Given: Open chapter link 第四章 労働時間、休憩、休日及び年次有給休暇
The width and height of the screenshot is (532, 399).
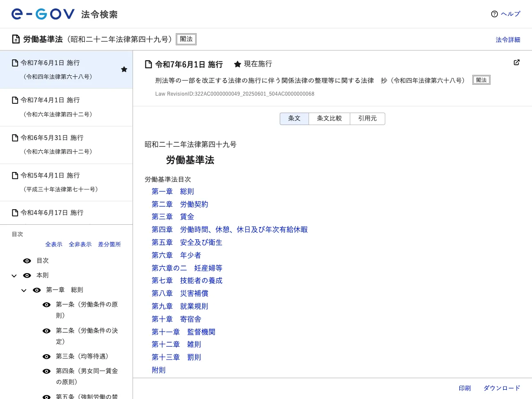Looking at the screenshot, I should pos(230,230).
